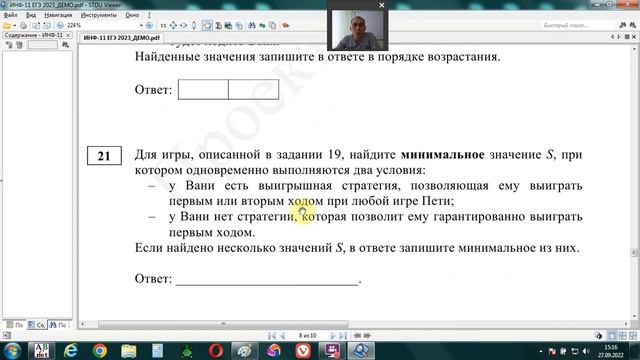Close the Содержание panel tab
The height and width of the screenshot is (360, 640).
pos(68,35)
